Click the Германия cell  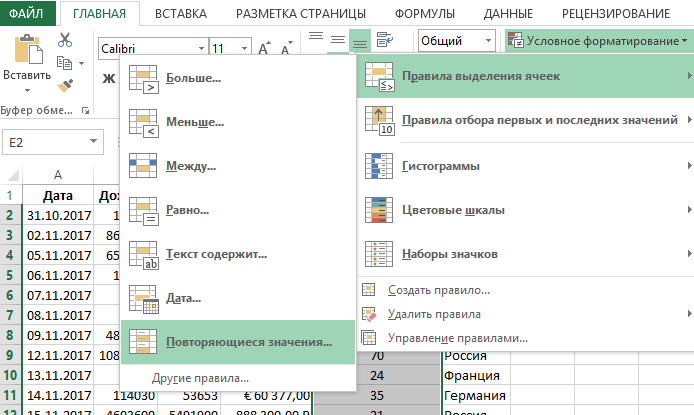click(x=477, y=396)
